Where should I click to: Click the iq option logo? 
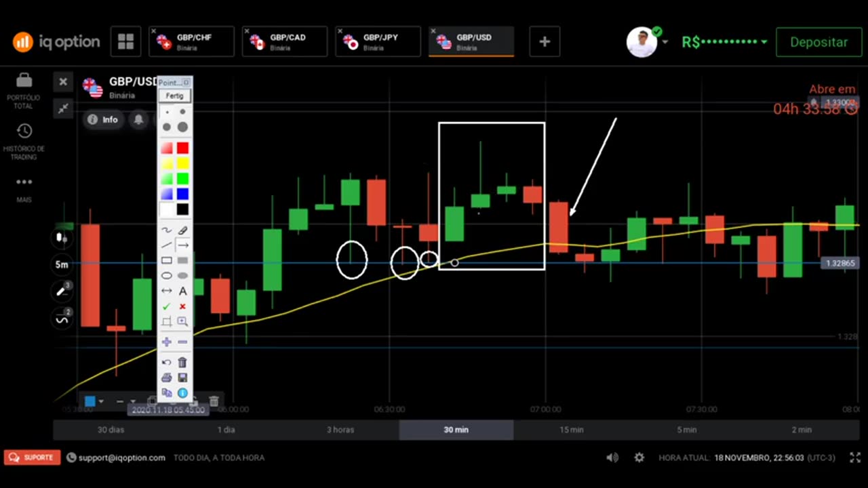(x=56, y=42)
